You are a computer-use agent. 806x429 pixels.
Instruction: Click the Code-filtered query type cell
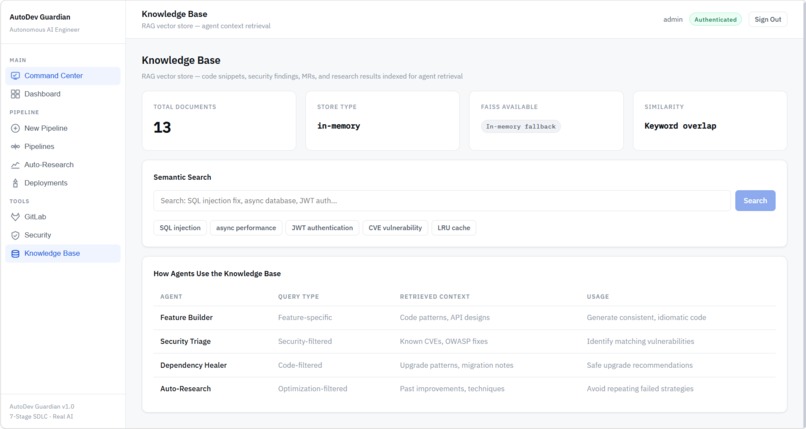point(300,365)
